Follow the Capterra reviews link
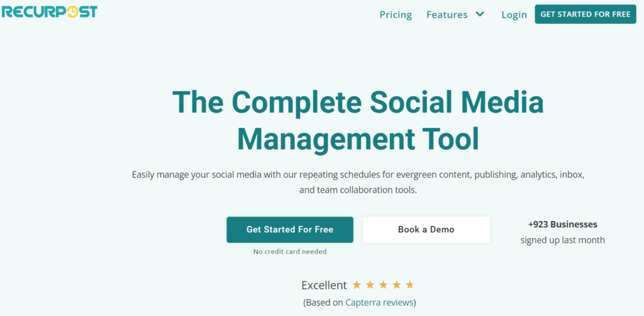Image resolution: width=644 pixels, height=316 pixels. (x=379, y=302)
